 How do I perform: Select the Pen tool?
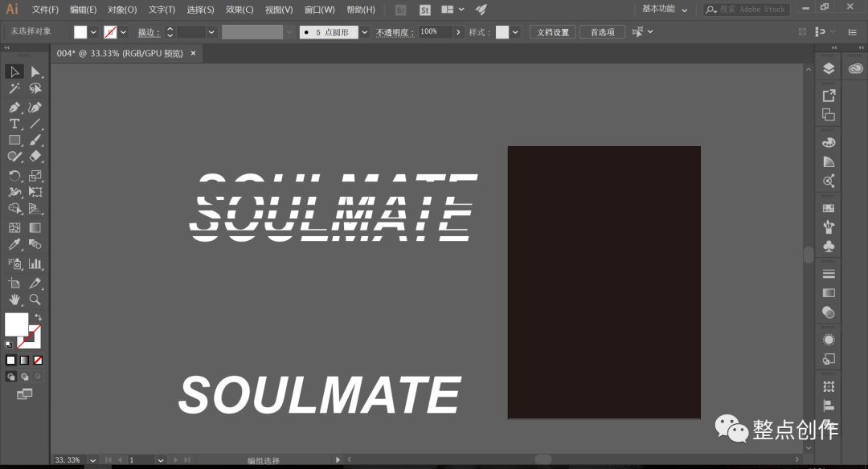pyautogui.click(x=14, y=108)
